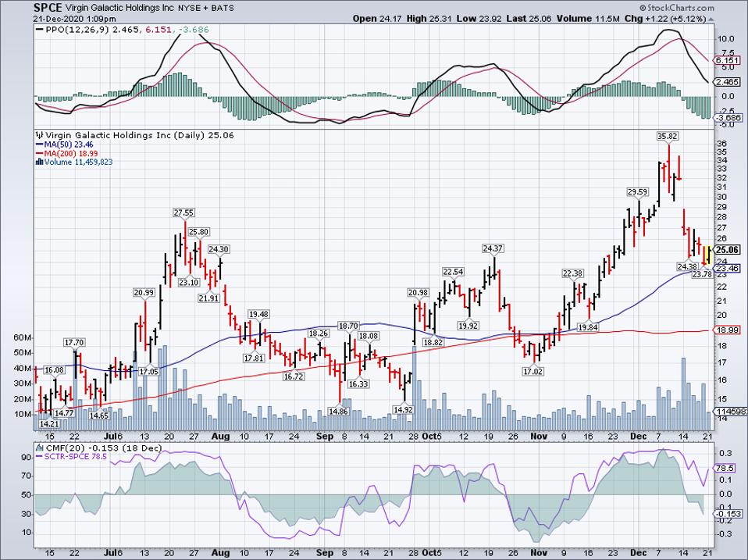Click the 19.92 price label

(468, 326)
